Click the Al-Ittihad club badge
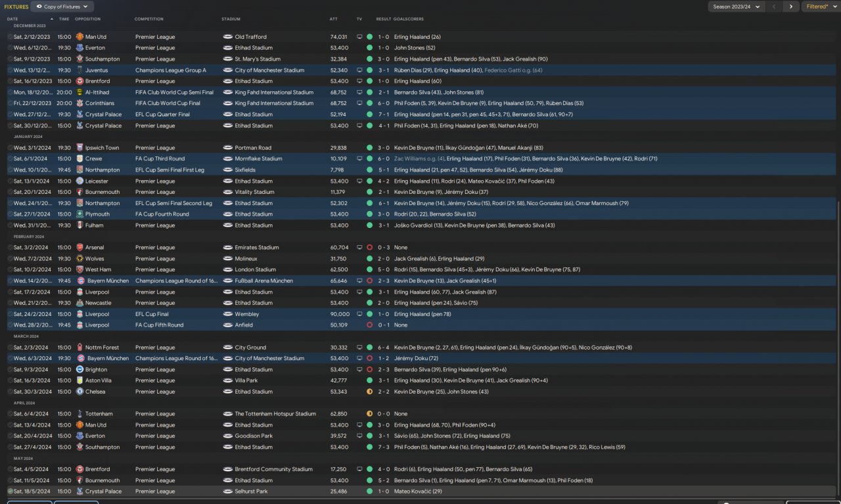 click(x=80, y=93)
